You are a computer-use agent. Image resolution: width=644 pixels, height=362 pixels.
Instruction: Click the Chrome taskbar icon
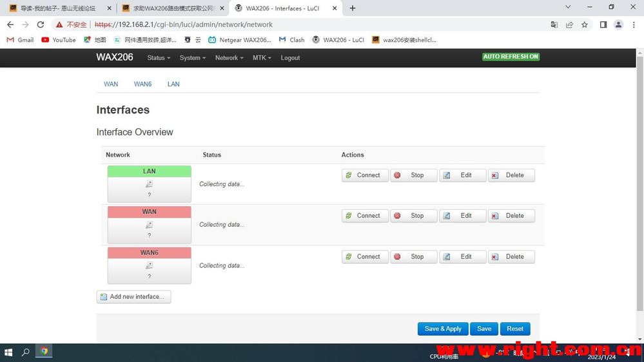point(44,352)
